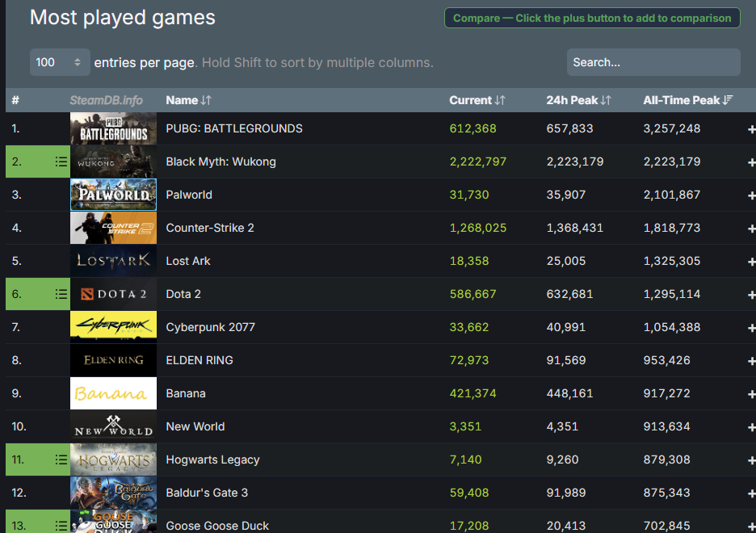Screen dimensions: 756x533
Task: Sort by All-Time Peak column header
Action: tap(688, 100)
